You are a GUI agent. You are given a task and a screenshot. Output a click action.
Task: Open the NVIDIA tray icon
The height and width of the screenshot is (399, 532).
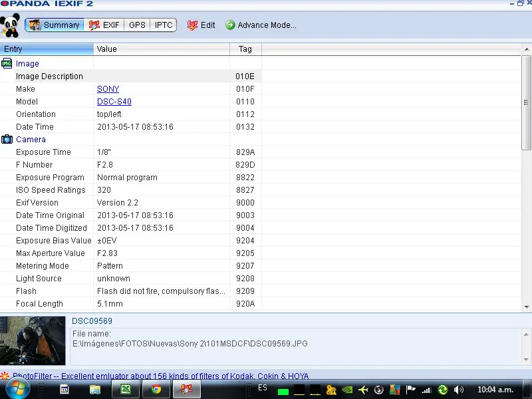point(347,390)
